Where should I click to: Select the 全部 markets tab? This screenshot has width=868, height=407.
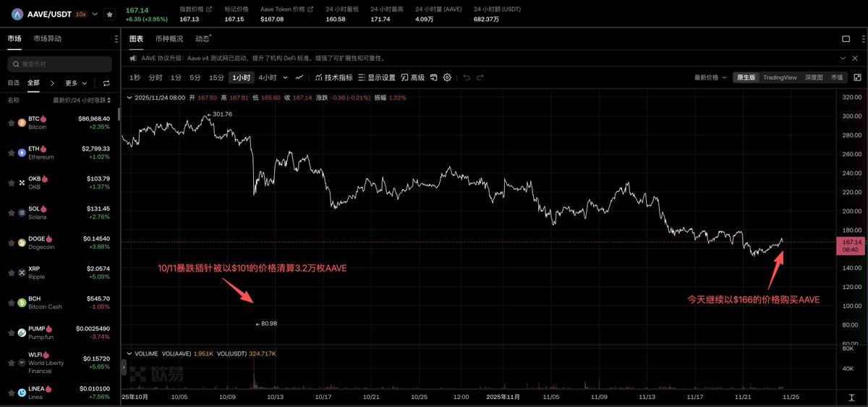pyautogui.click(x=33, y=83)
